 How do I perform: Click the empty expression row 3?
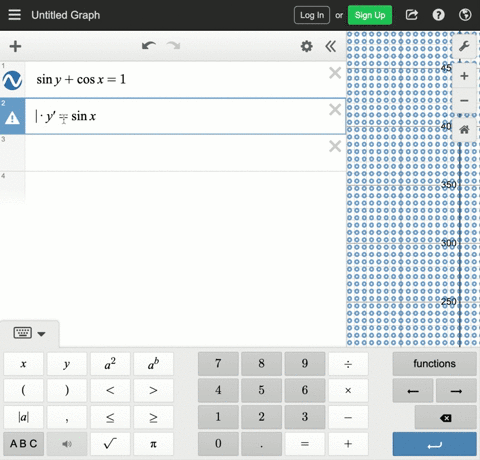tap(185, 153)
